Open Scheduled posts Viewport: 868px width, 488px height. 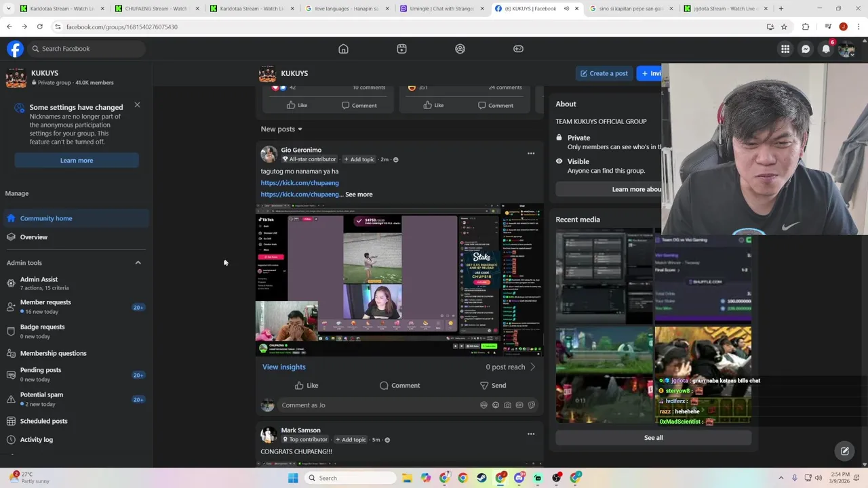click(x=76, y=421)
